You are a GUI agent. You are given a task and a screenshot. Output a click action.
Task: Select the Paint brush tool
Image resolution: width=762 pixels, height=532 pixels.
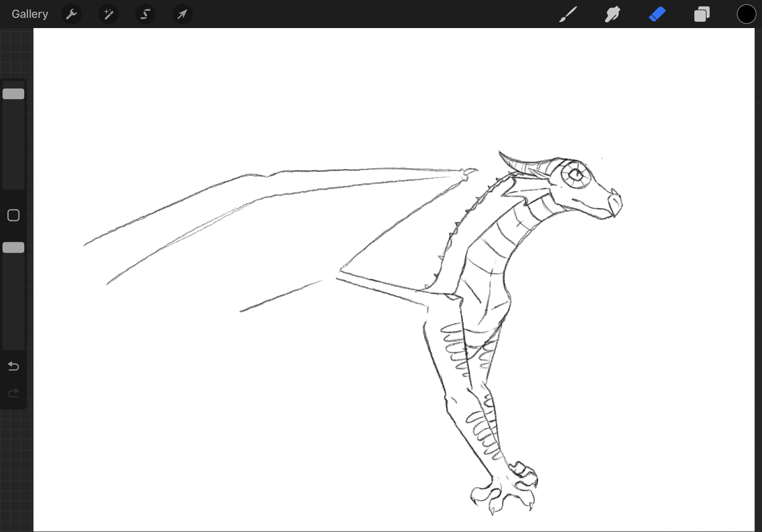point(568,14)
